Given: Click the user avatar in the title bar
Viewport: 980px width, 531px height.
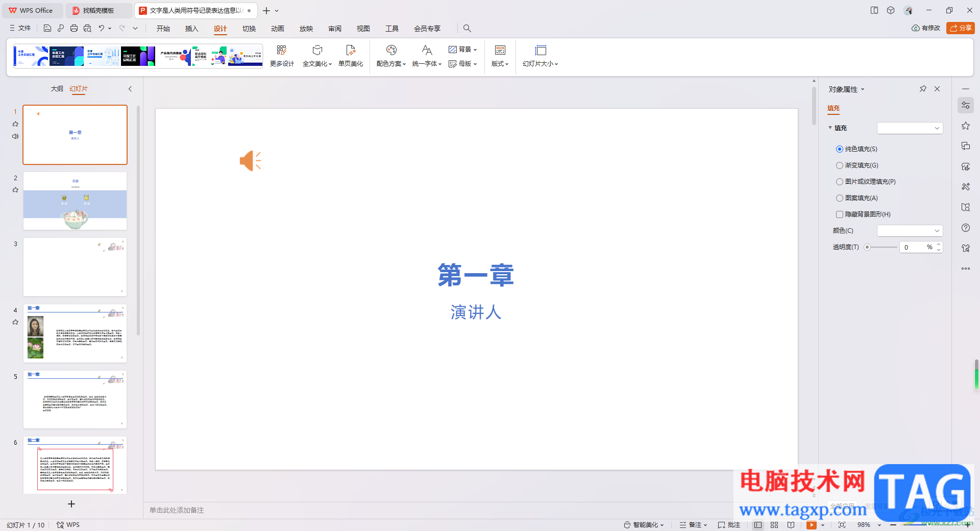Looking at the screenshot, I should pos(908,10).
